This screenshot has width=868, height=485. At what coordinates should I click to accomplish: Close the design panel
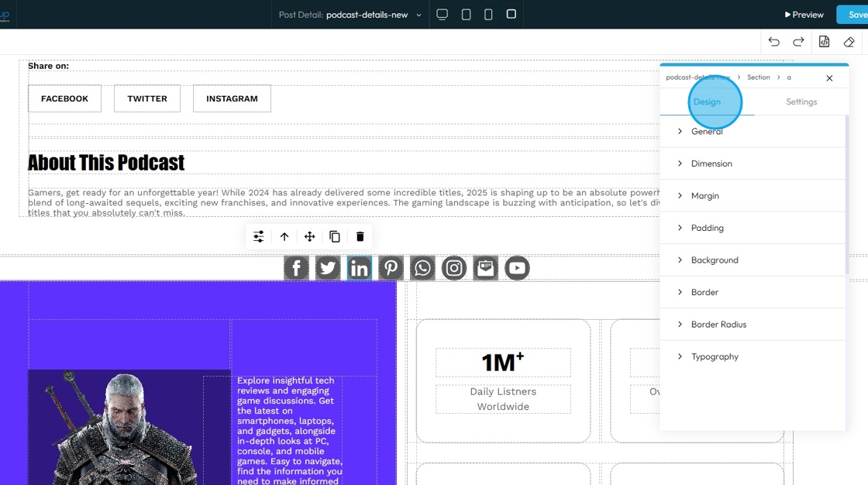pyautogui.click(x=829, y=78)
